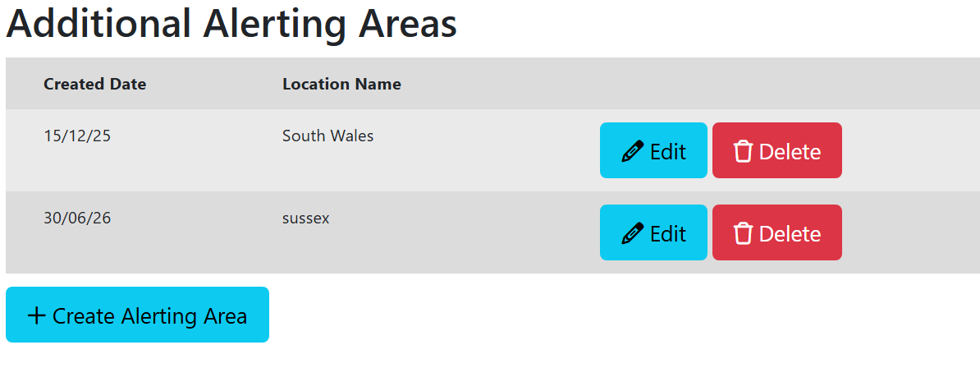This screenshot has height=368, width=980.
Task: Edit the sussex alerting area
Action: pos(654,232)
